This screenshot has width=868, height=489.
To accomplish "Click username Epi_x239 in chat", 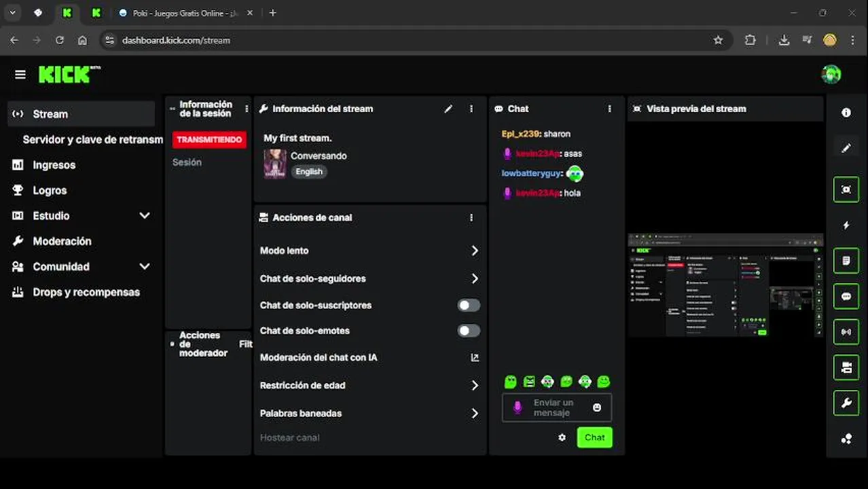I will (x=520, y=134).
